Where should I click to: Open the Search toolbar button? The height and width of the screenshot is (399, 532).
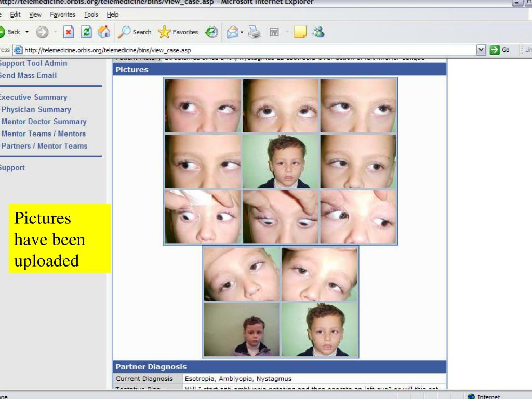135,32
